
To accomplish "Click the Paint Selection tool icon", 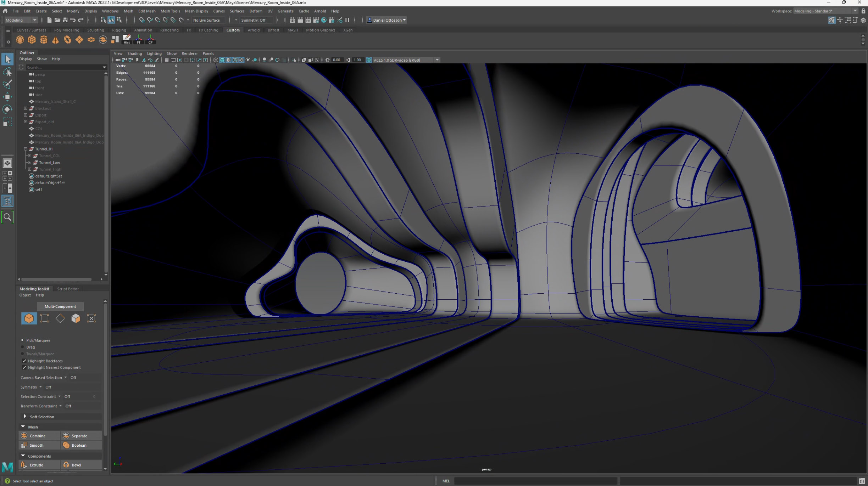I will 7,84.
